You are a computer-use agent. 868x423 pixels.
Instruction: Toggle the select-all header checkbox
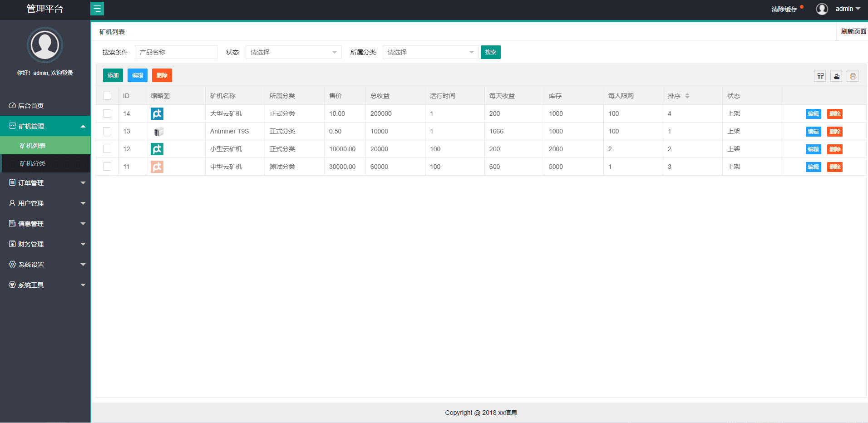pos(107,96)
